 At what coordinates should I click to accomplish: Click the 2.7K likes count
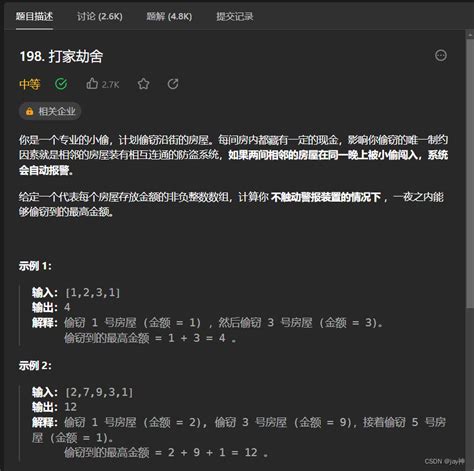point(110,85)
